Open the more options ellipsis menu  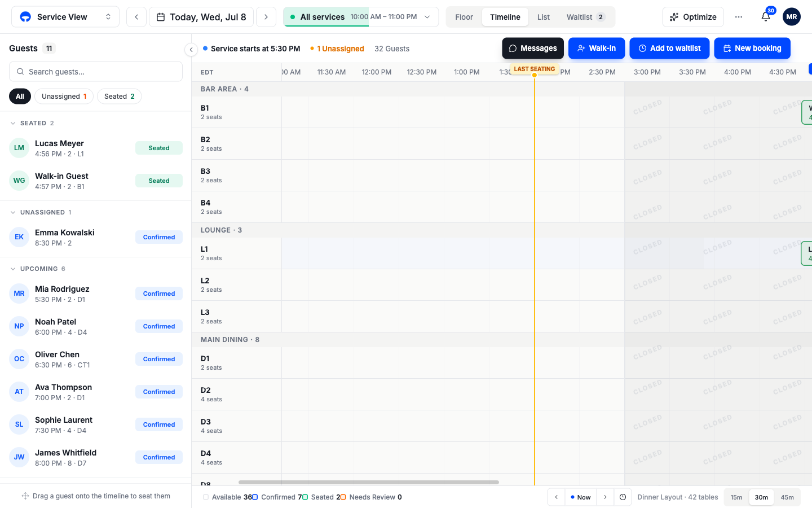coord(739,17)
